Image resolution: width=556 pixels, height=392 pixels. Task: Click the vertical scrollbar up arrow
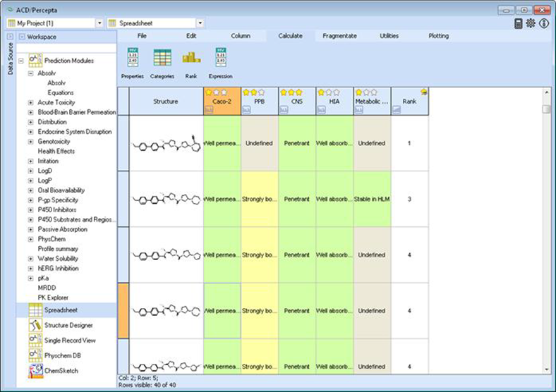pos(546,92)
